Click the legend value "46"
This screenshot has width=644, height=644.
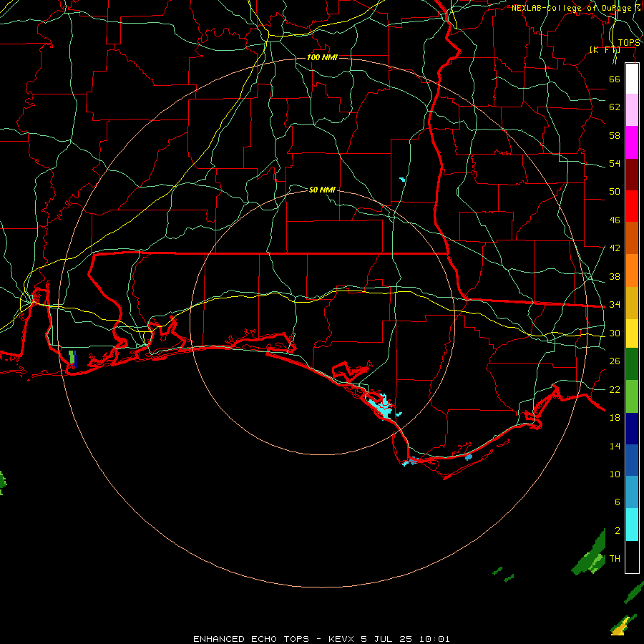click(615, 220)
